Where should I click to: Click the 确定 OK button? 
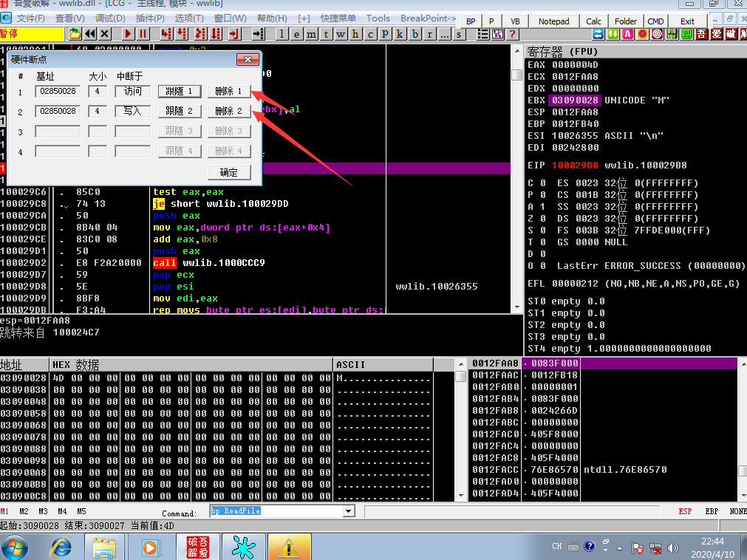pyautogui.click(x=228, y=172)
